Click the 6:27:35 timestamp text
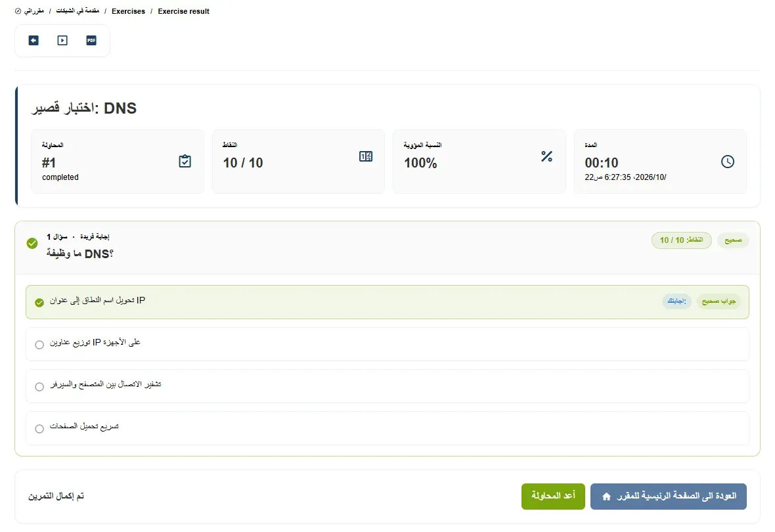Image resolution: width=775 pixels, height=532 pixels. (625, 177)
